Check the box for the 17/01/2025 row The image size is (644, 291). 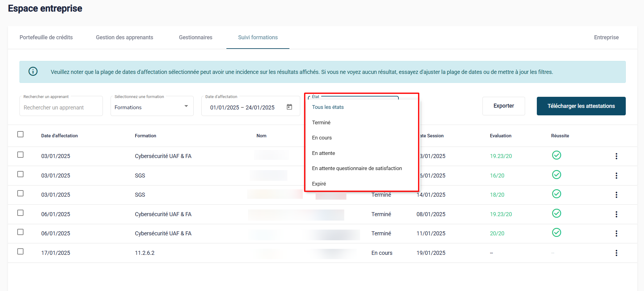(x=20, y=251)
